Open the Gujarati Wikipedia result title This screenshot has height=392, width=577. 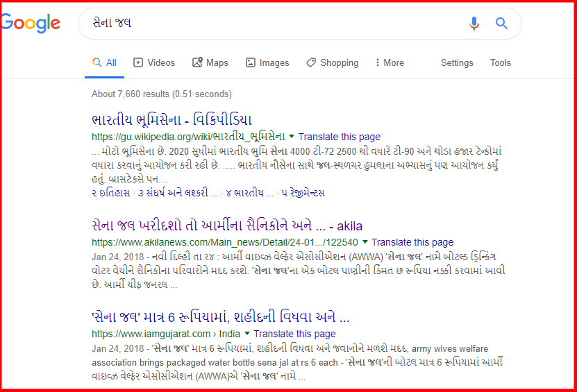pyautogui.click(x=172, y=119)
